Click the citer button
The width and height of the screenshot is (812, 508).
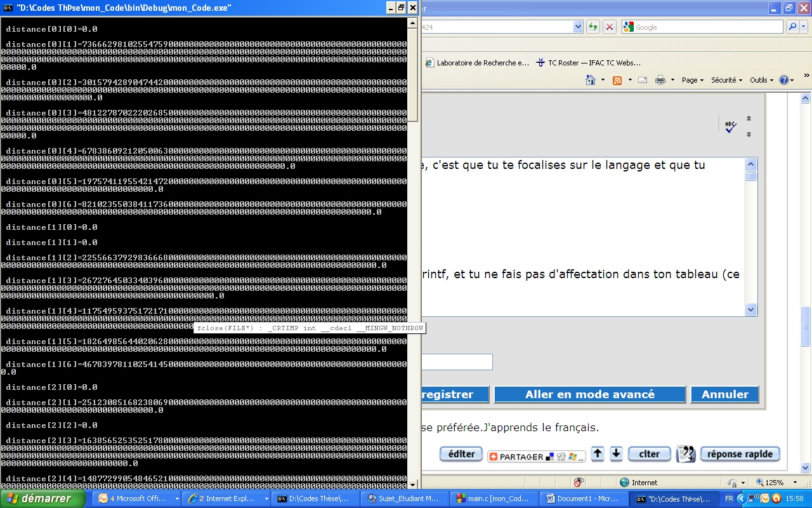650,454
